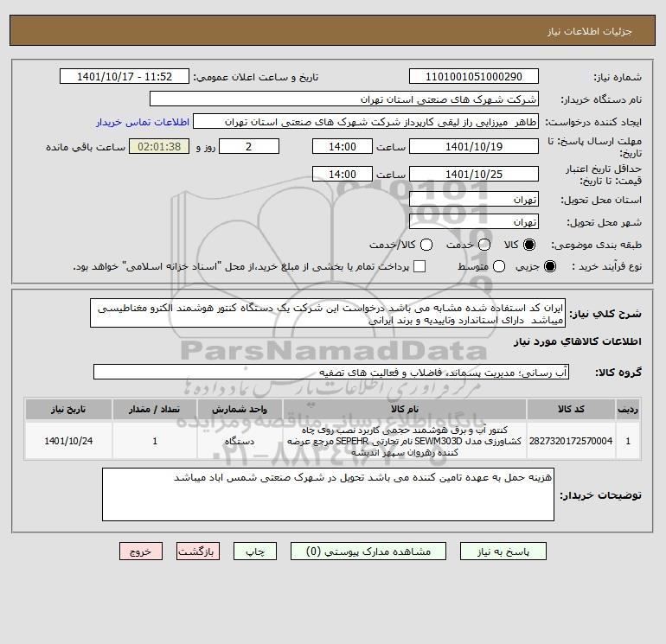Click the response deadline date 1401/10/19
Screen dimensions: 666x644
[474, 146]
